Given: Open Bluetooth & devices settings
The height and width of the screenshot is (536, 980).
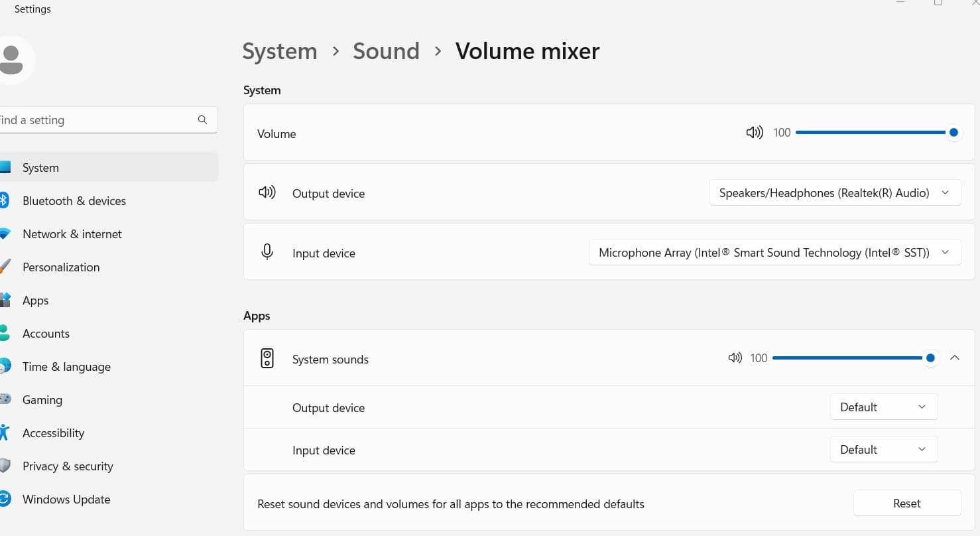Looking at the screenshot, I should pyautogui.click(x=74, y=201).
